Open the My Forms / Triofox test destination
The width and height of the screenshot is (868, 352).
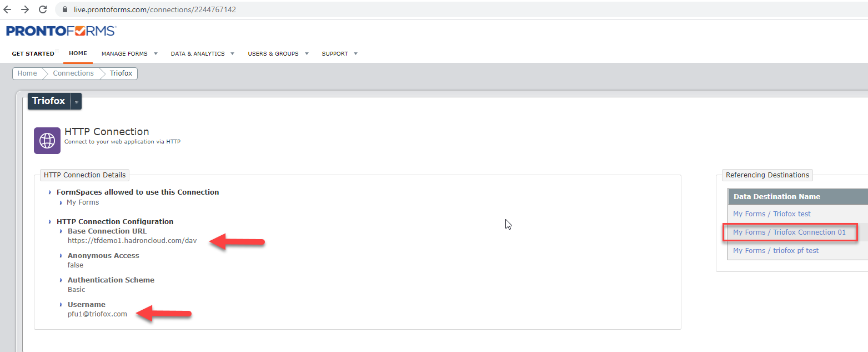(x=771, y=214)
